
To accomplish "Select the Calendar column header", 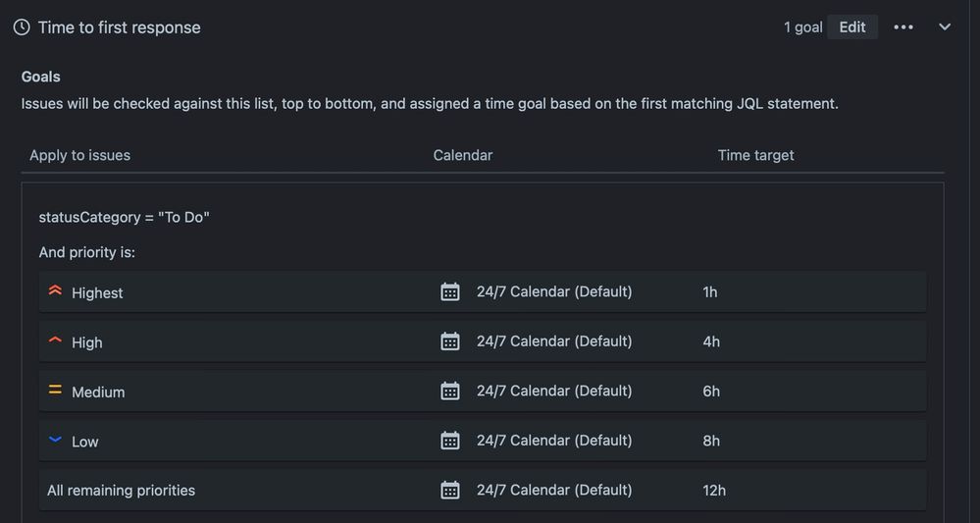I will coord(463,155).
